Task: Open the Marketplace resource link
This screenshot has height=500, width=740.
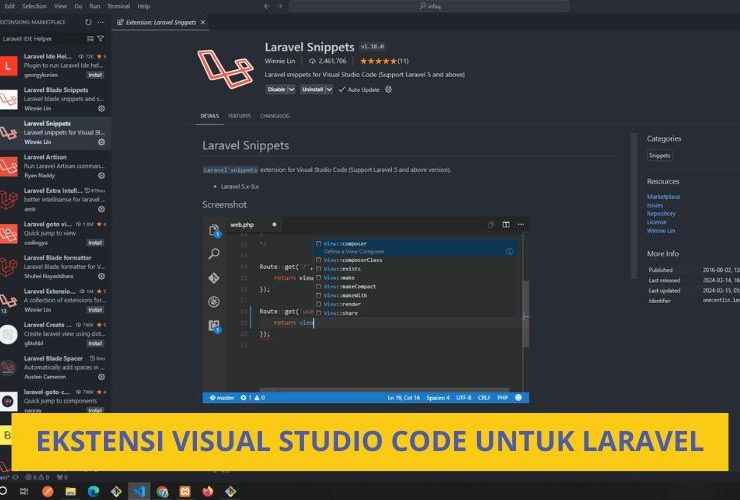Action: point(663,196)
